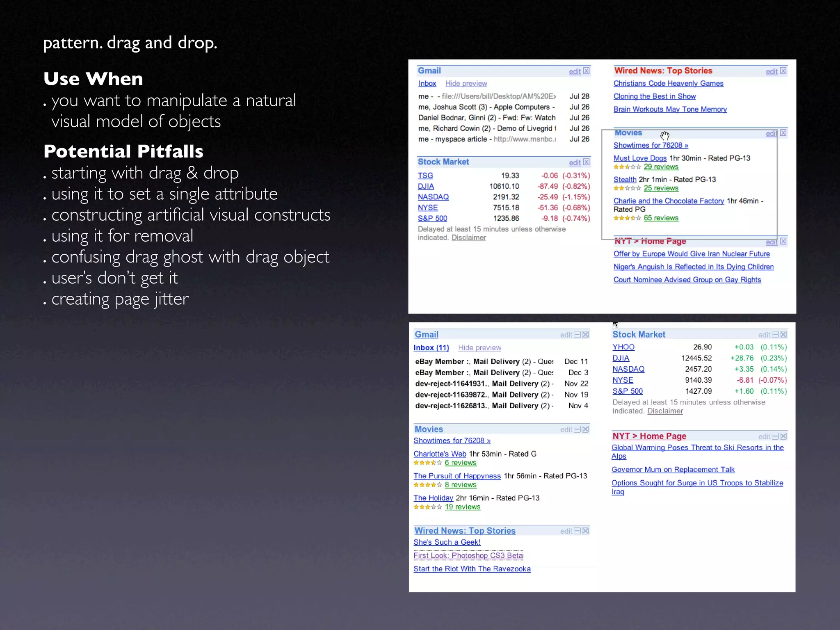Open Charlie and the Chocolate Factory link
Image resolution: width=840 pixels, height=630 pixels.
click(x=669, y=201)
